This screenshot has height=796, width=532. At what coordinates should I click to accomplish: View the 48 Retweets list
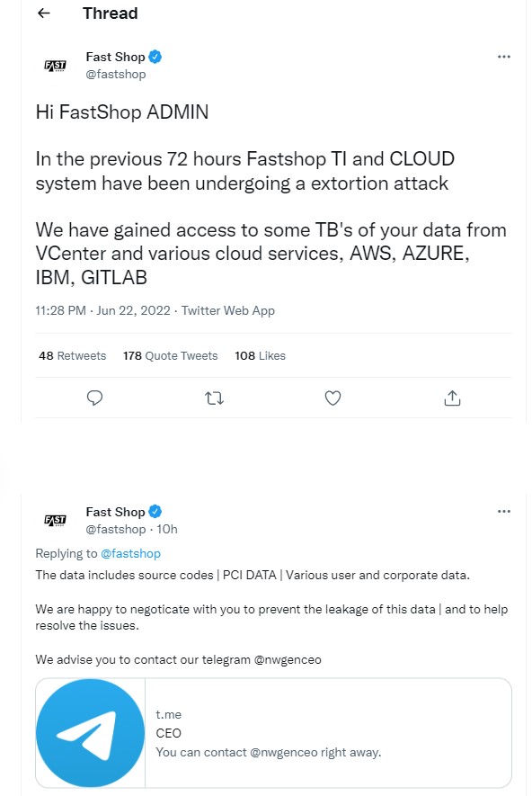[x=73, y=356]
